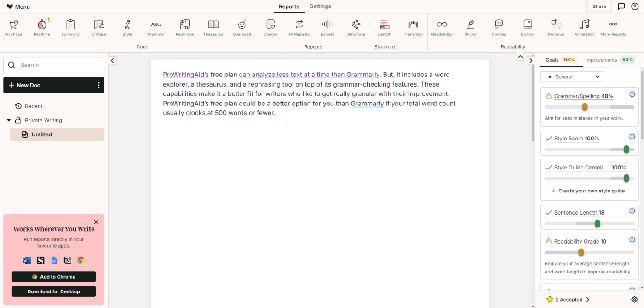
Task: Collapse the Private Writing folder
Action: 8,120
